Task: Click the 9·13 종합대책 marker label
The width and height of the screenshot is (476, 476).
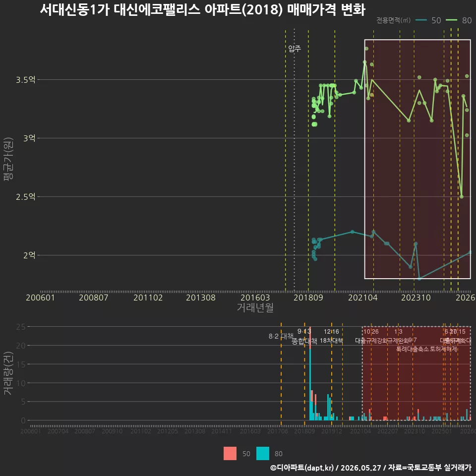Action: pos(304,336)
